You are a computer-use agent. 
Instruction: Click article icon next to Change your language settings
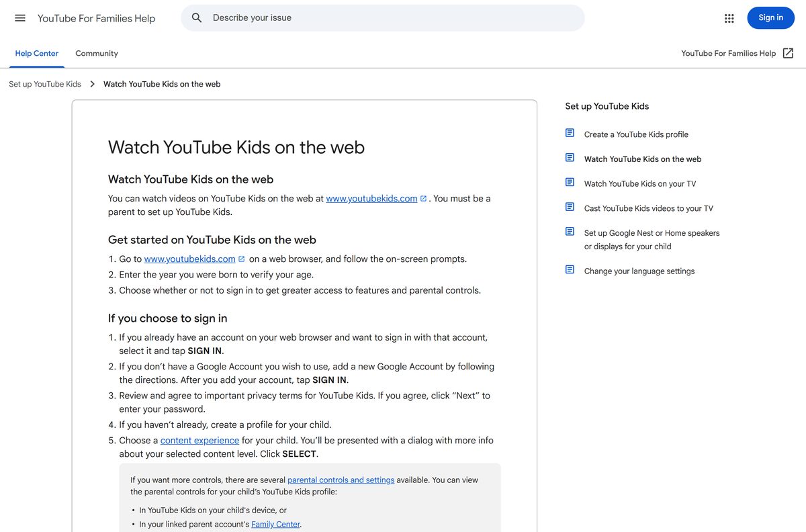(570, 270)
